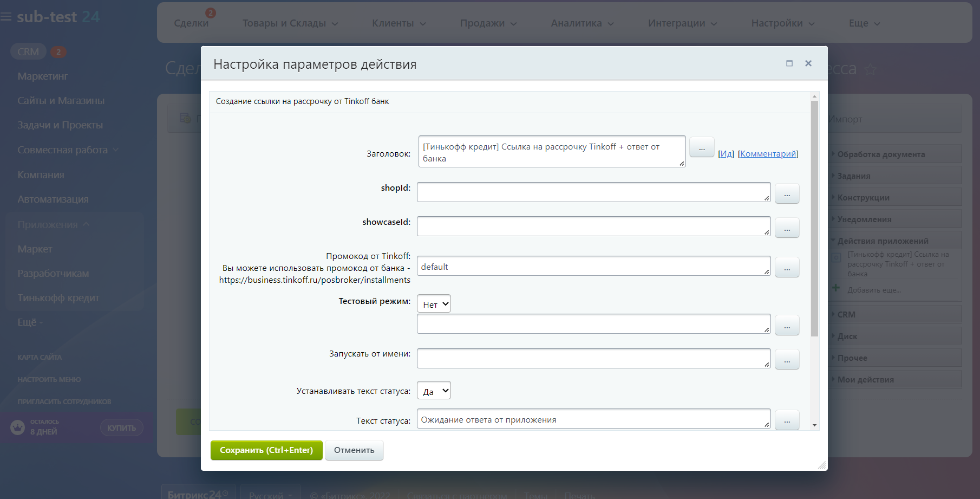Click ellipsis button next to promo code field
Image resolution: width=980 pixels, height=499 pixels.
(x=787, y=267)
